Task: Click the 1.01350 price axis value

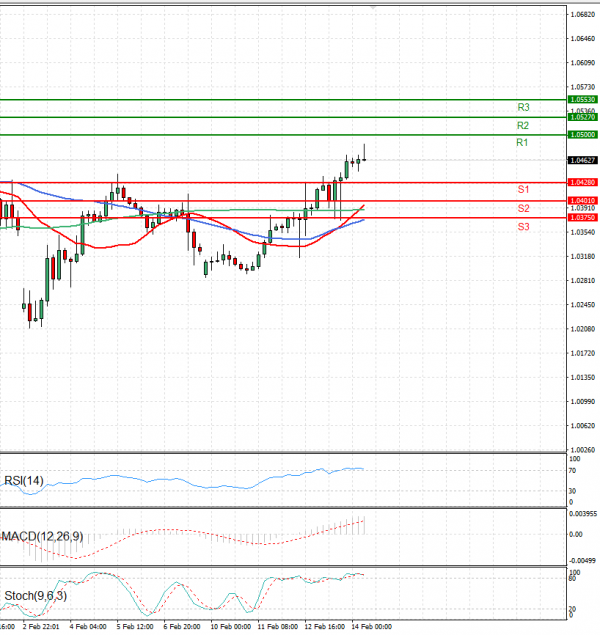Action: coord(583,377)
